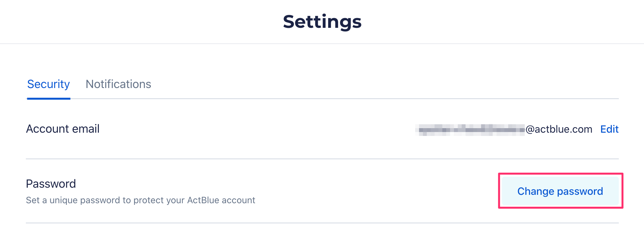Click the Account email label
644x233 pixels.
tap(63, 129)
